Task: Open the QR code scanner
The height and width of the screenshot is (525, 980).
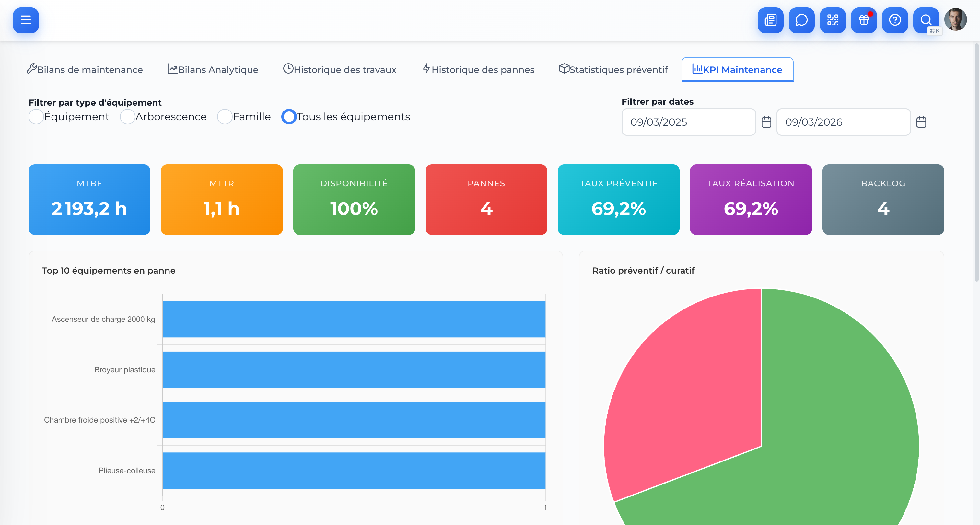Action: tap(833, 20)
